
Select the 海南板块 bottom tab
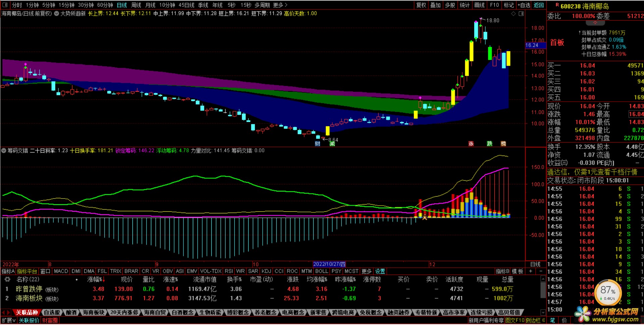coord(93,312)
